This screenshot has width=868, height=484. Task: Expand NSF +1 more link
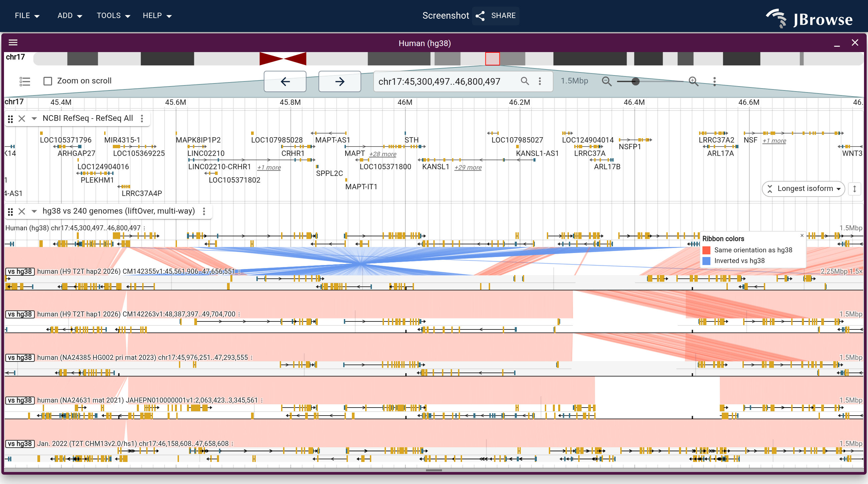coord(774,141)
